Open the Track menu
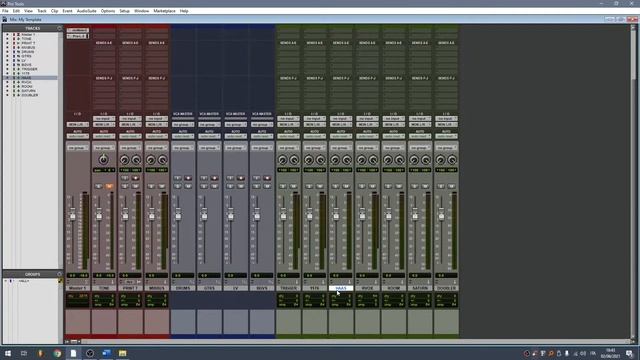640x360 pixels. [x=42, y=11]
